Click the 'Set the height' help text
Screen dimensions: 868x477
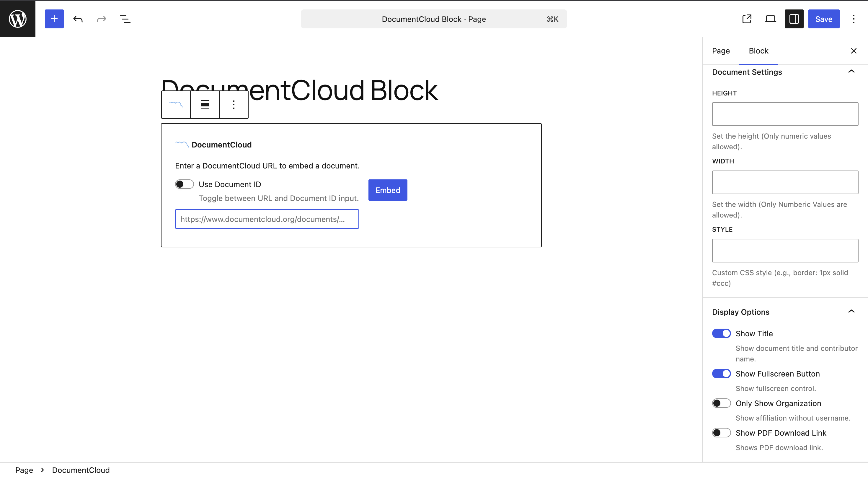(771, 141)
